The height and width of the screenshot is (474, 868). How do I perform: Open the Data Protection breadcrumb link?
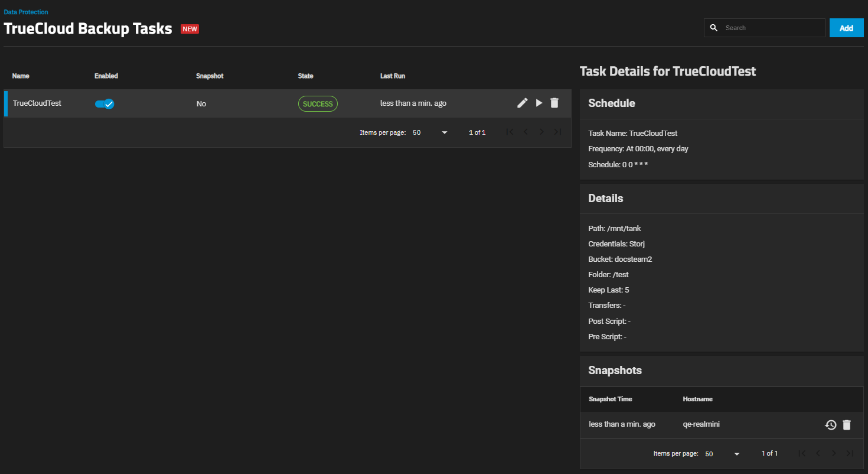[x=26, y=12]
